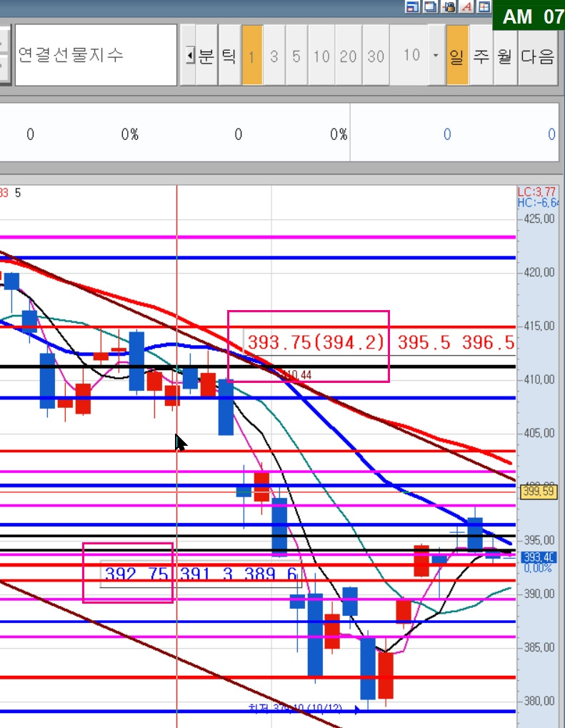Switch to the 주 (weekly) chart
This screenshot has height=728, width=565.
[481, 55]
